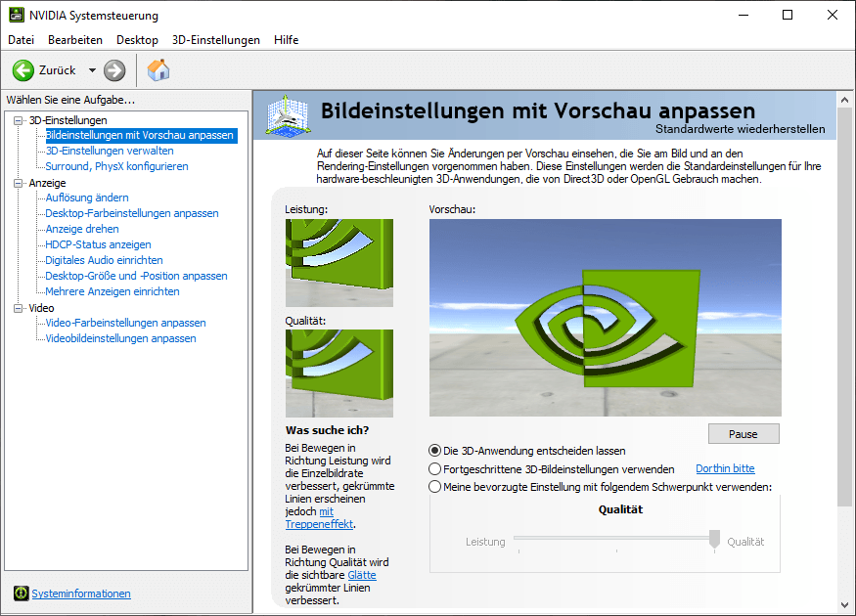Open the Desktop menu
The image size is (856, 616).
click(137, 40)
